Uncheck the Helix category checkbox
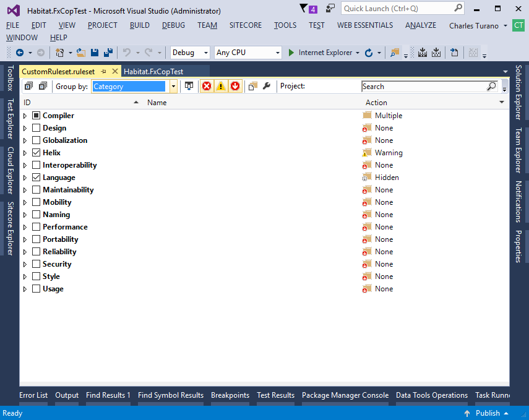529x420 pixels. pyautogui.click(x=36, y=153)
